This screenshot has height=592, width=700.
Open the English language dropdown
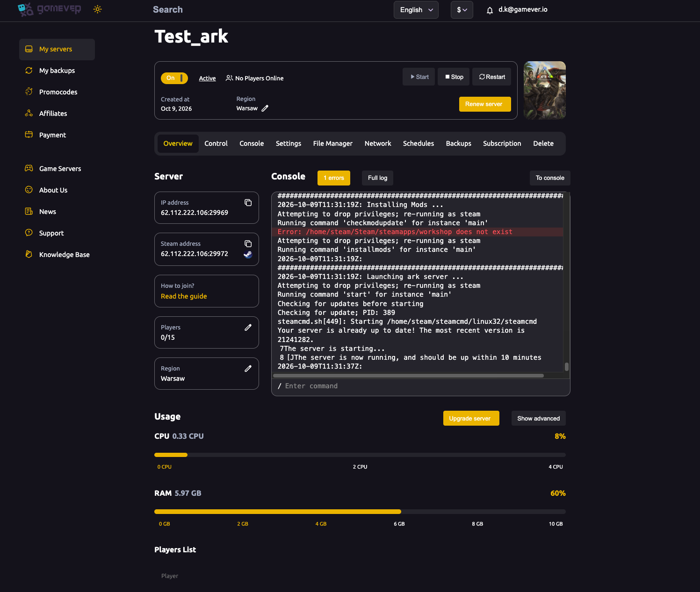tap(416, 10)
